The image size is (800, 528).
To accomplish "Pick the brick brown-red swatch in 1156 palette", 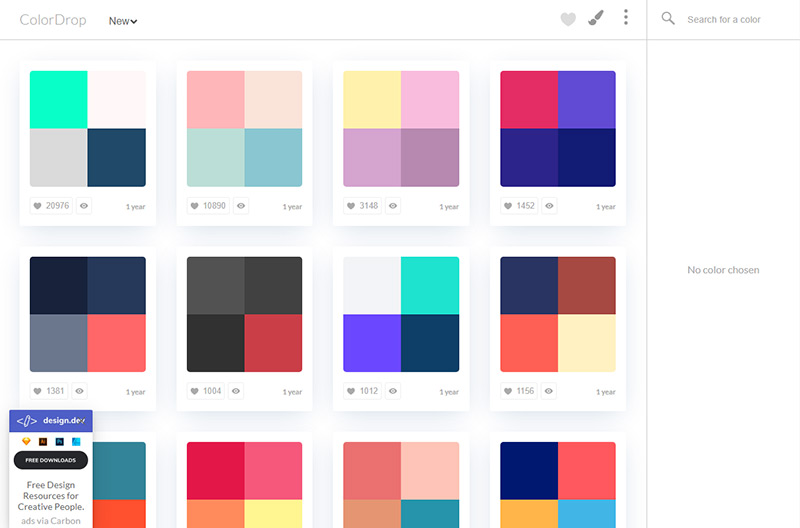I will tap(587, 285).
